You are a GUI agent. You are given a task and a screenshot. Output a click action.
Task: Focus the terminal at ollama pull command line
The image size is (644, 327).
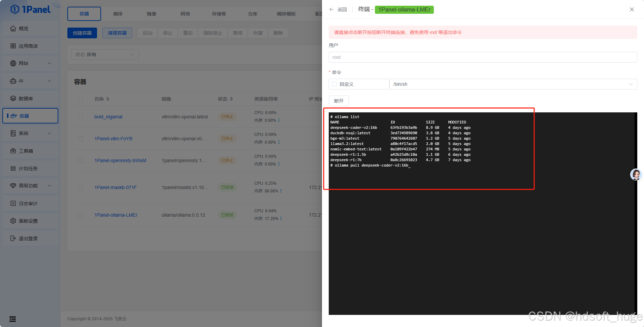pos(370,165)
